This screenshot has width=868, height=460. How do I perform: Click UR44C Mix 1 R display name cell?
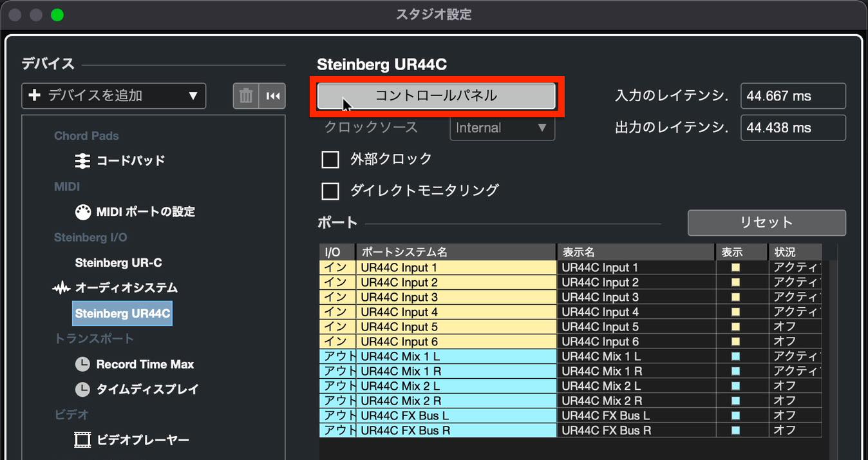636,371
